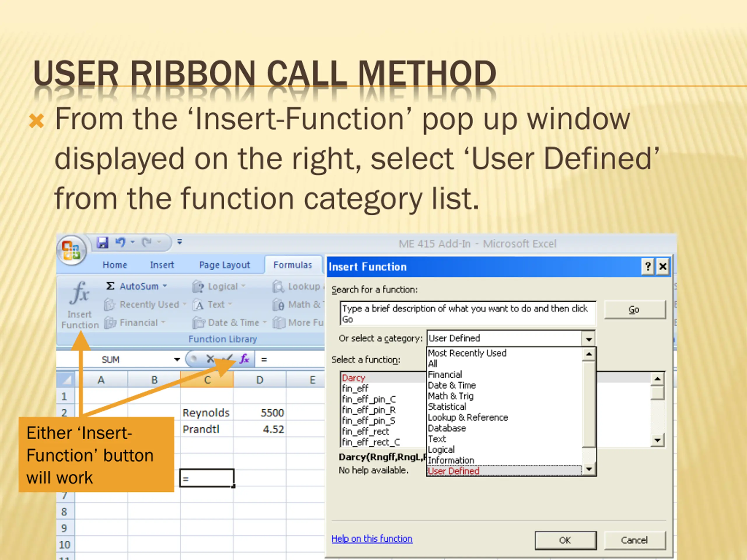Screen dimensions: 747x560
Task: Select the cell containing Prandtl
Action: 207,429
